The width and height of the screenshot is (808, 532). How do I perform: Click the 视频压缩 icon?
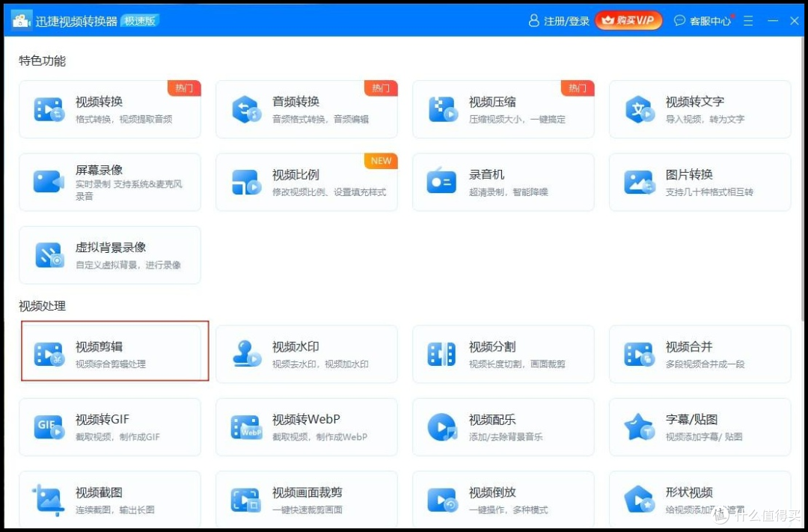point(443,109)
